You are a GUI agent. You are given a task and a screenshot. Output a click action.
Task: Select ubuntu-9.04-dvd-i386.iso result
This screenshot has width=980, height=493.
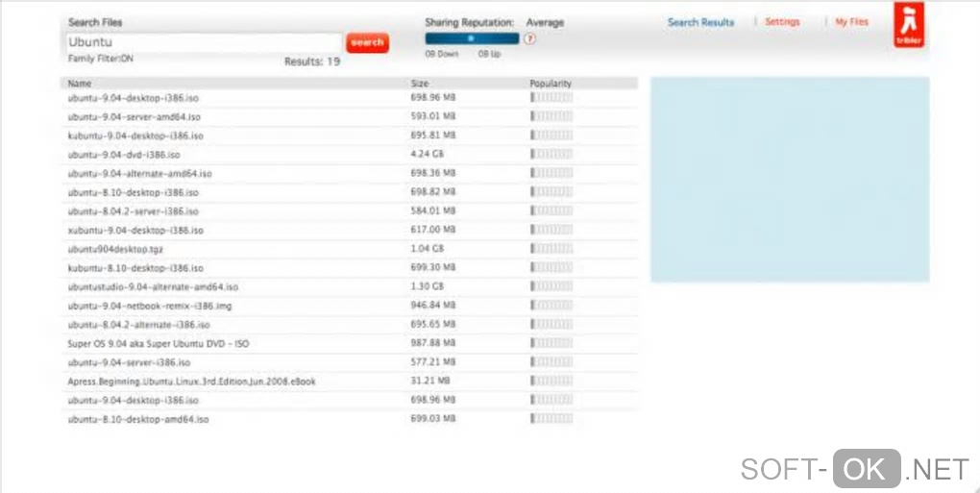349,155
